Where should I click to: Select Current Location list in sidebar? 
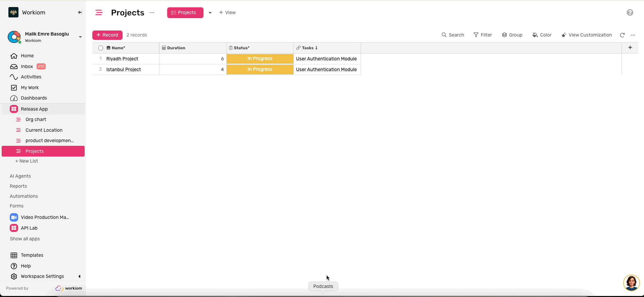coord(44,130)
